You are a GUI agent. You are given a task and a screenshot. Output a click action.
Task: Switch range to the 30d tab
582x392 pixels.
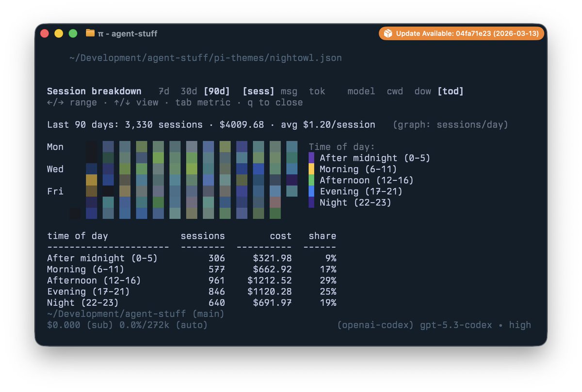(x=189, y=91)
